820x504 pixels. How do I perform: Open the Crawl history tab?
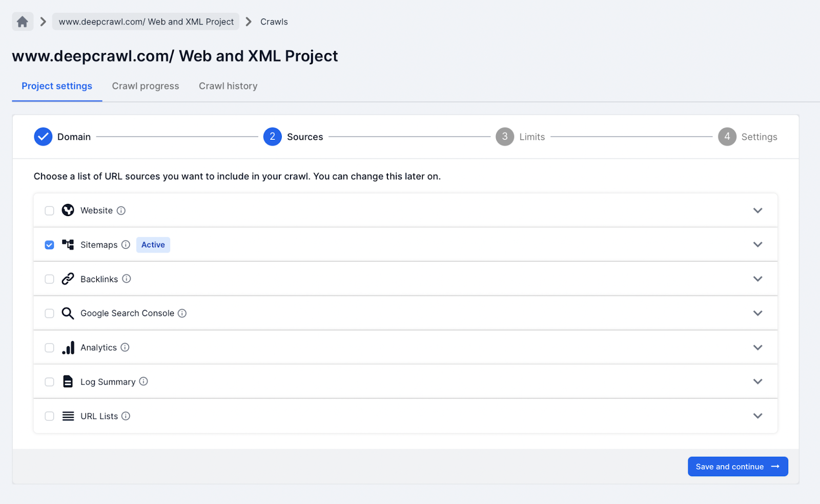228,86
